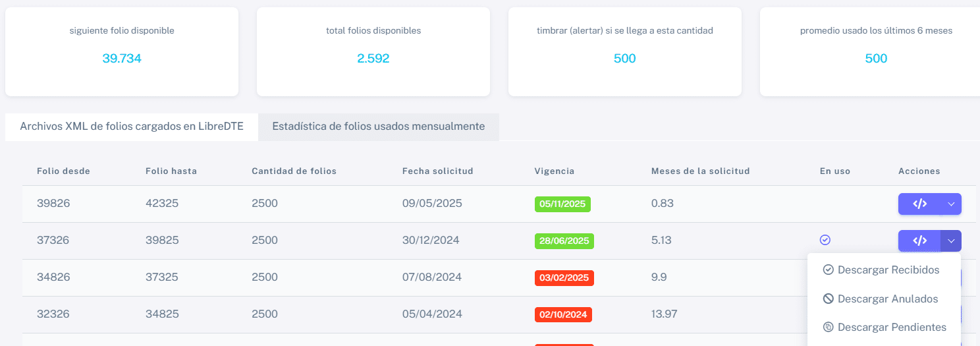
Task: Click fecha solicitud 30/12/2024
Action: (x=431, y=241)
